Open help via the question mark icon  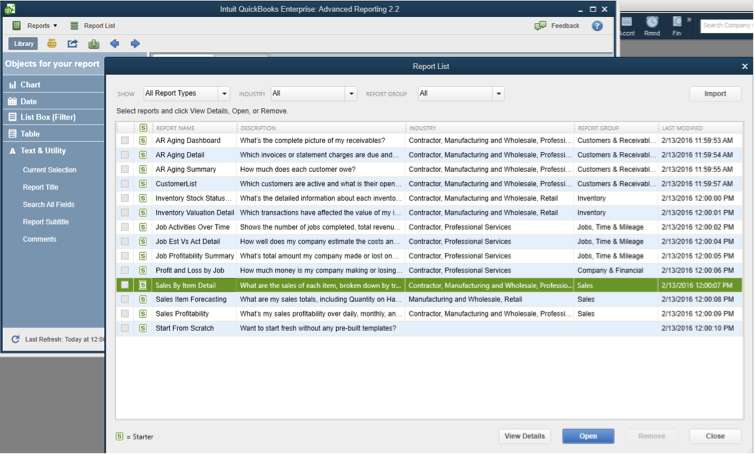click(x=597, y=26)
